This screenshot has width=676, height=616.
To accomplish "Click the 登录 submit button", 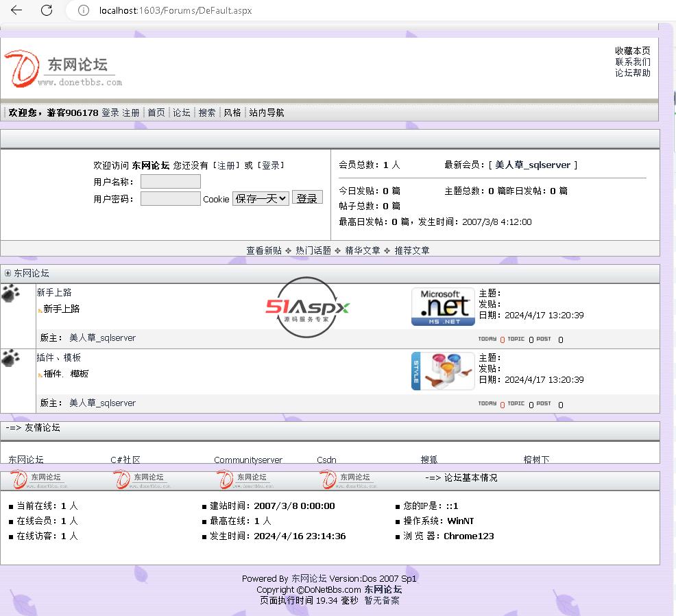I will tap(307, 198).
